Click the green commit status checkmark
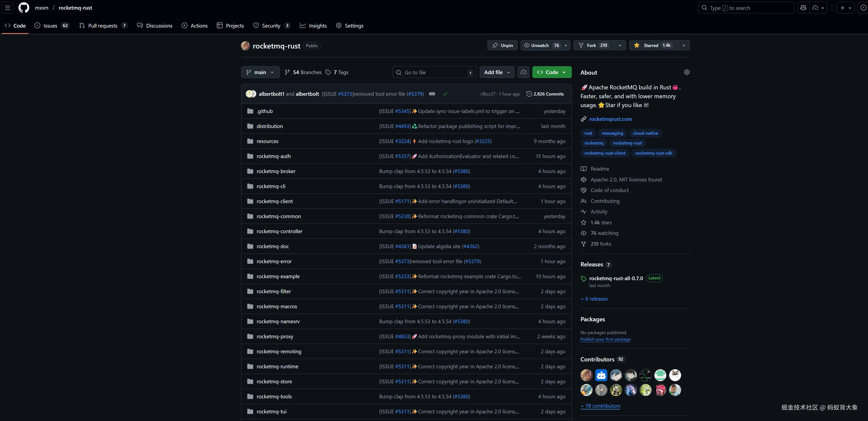Screen dimensions: 868x421 click(x=445, y=94)
